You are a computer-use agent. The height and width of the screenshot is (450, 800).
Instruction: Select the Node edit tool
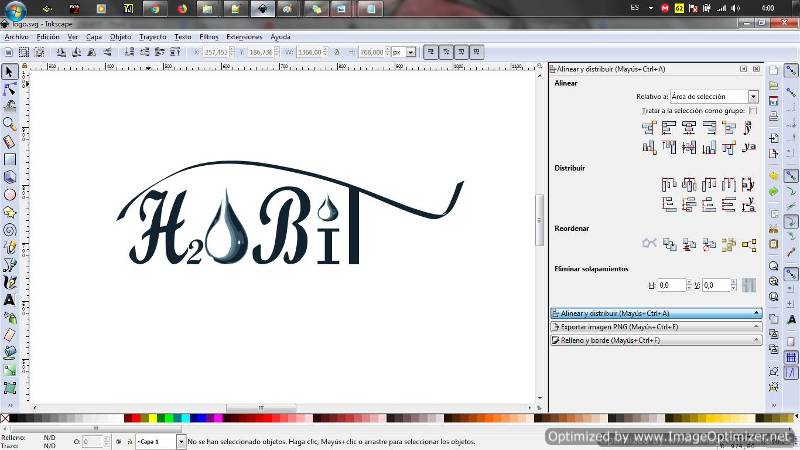pyautogui.click(x=9, y=90)
